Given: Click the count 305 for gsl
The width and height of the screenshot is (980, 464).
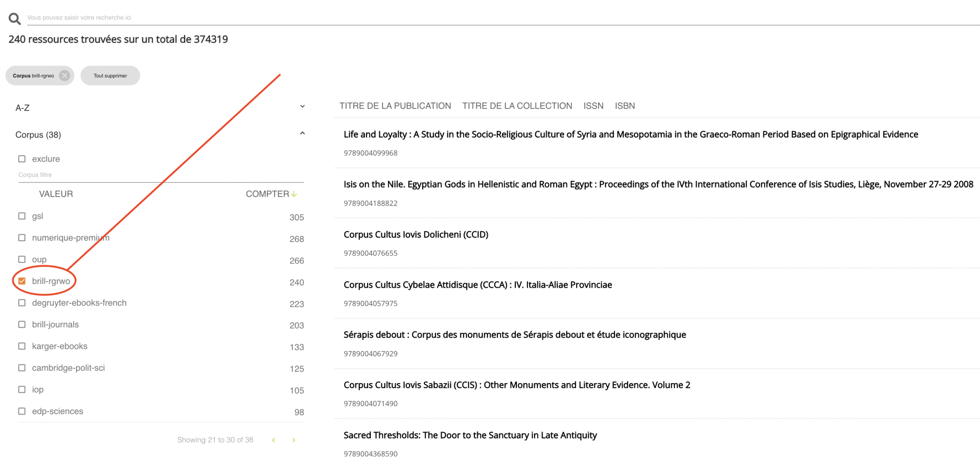Looking at the screenshot, I should (297, 217).
